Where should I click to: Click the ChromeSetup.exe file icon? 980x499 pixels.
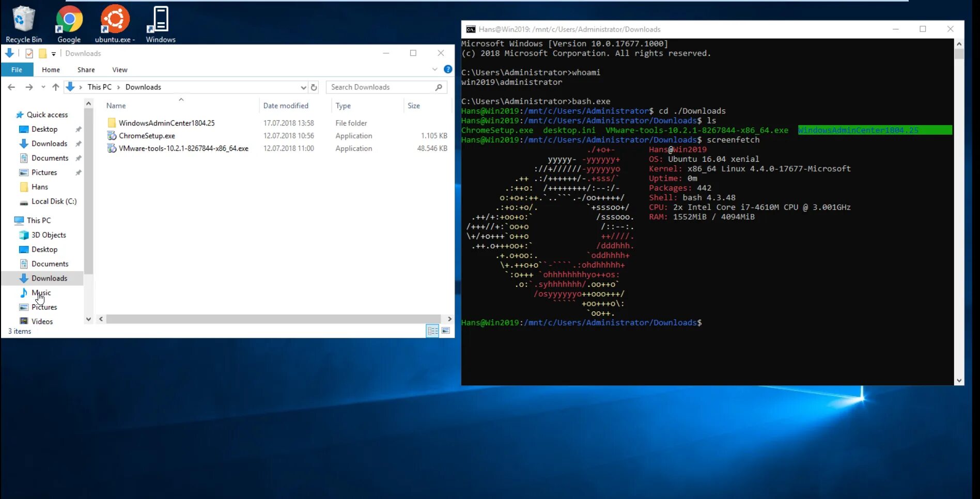coord(112,136)
